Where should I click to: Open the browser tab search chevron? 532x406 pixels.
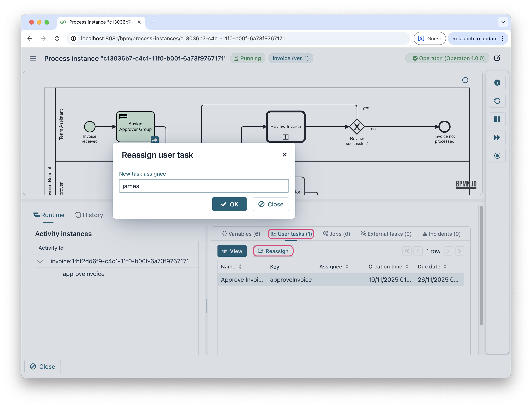pos(503,22)
